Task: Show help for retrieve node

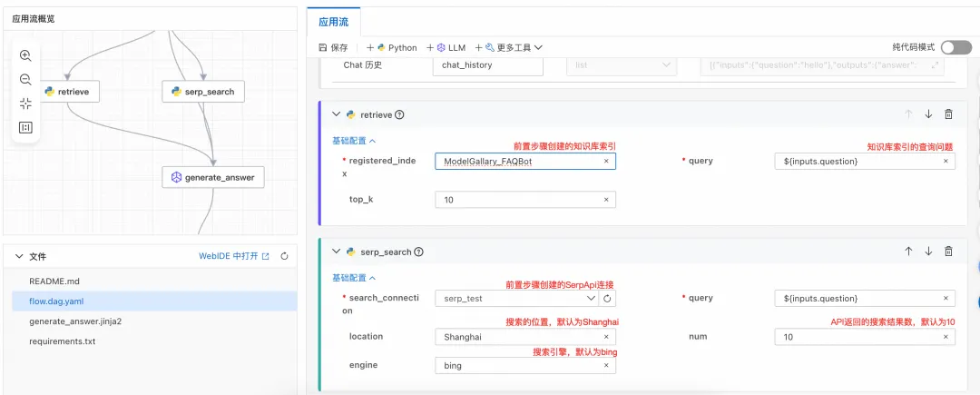Action: 400,115
